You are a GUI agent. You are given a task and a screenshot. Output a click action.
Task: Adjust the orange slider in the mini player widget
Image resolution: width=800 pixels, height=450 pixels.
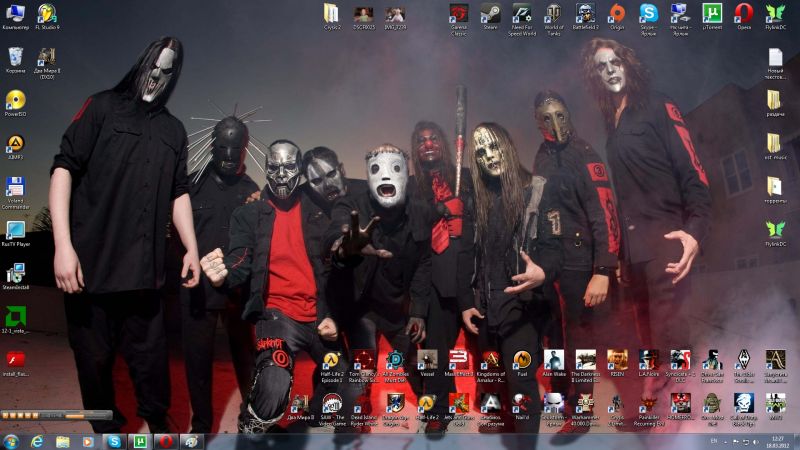[x=75, y=416]
